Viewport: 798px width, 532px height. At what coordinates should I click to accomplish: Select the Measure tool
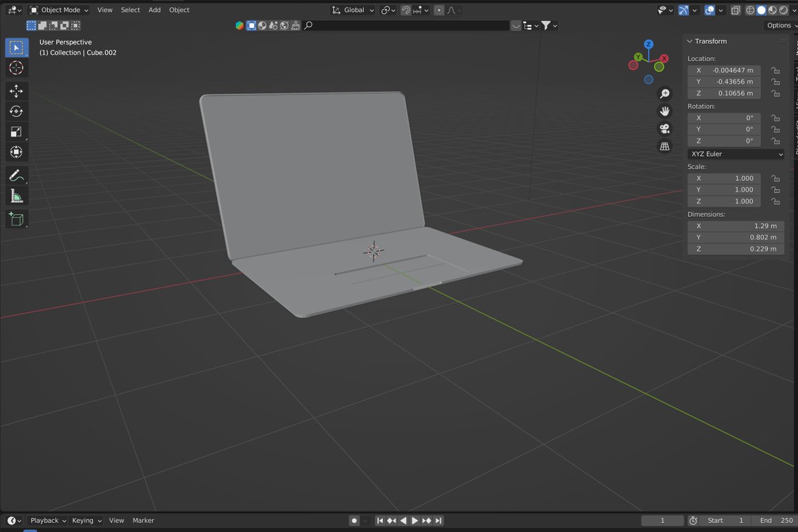pos(17,196)
